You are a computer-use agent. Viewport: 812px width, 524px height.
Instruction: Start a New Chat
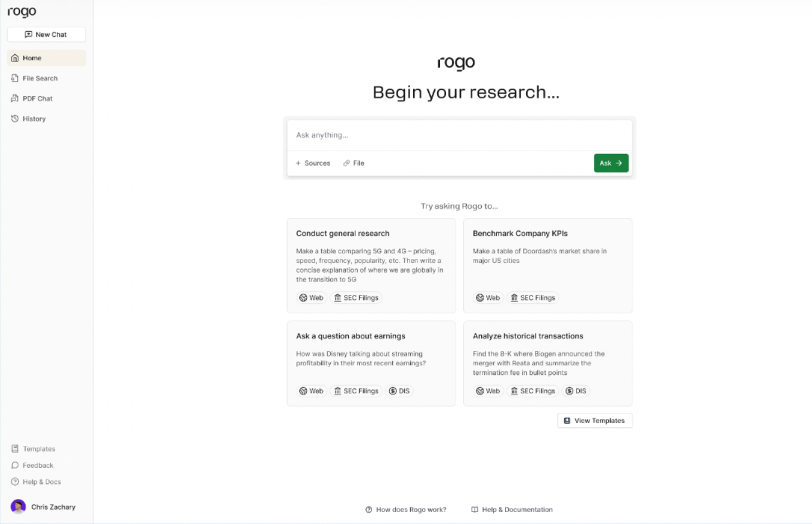pyautogui.click(x=46, y=35)
